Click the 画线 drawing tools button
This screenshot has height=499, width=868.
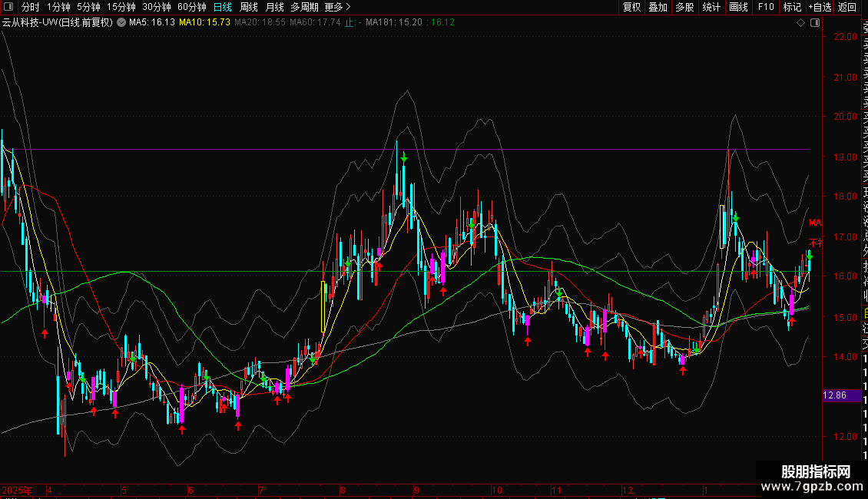[x=738, y=7]
